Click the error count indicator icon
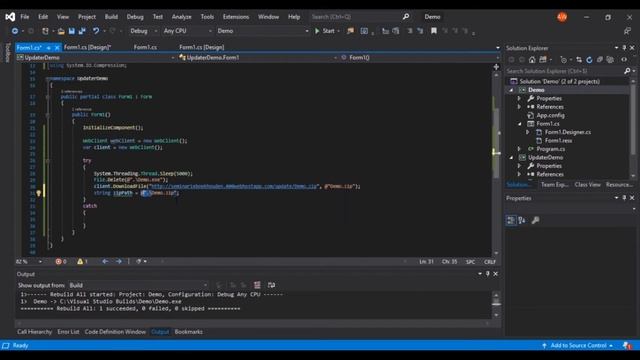 (58, 261)
